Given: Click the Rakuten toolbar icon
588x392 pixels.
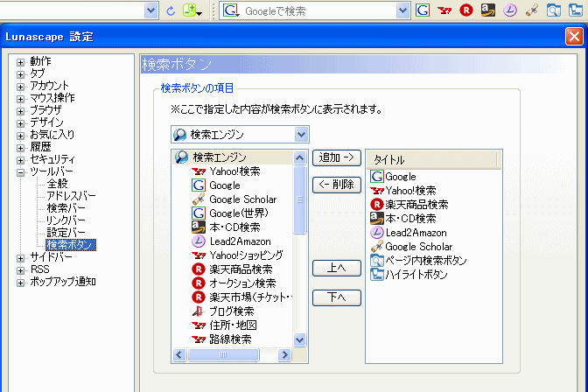Looking at the screenshot, I should click(x=466, y=10).
